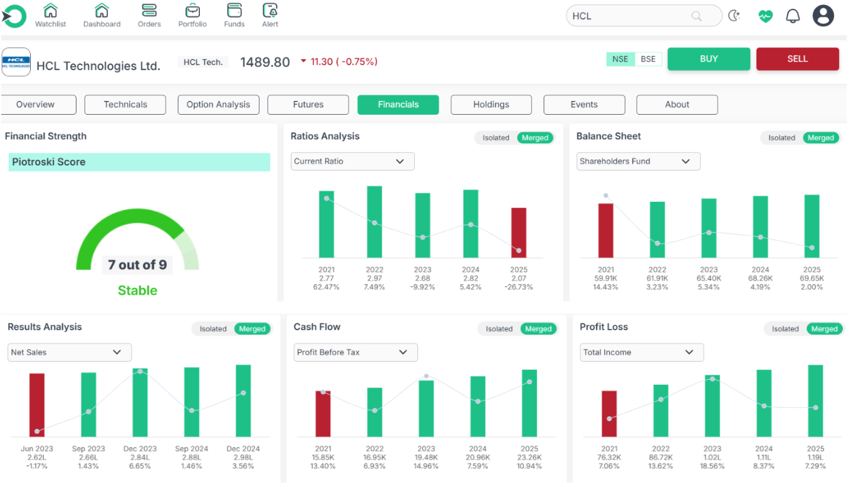Open the Portfolio icon
This screenshot has width=868, height=487.
192,11
